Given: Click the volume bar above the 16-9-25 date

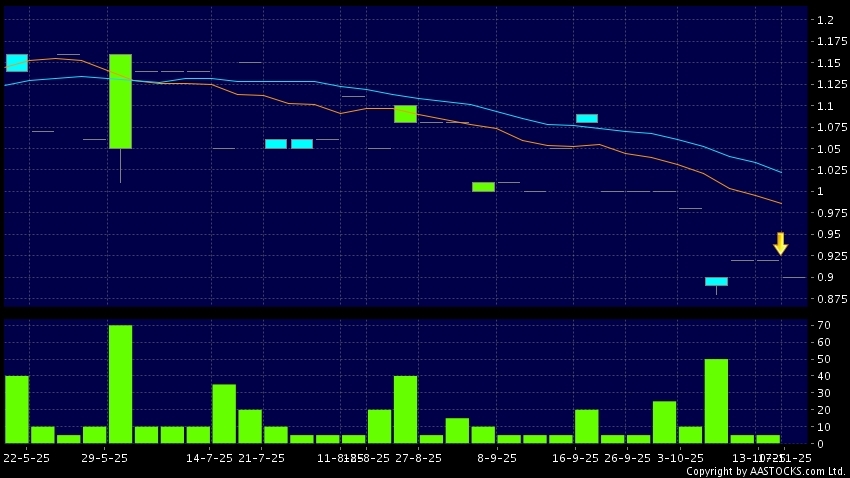Looking at the screenshot, I should 587,426.
